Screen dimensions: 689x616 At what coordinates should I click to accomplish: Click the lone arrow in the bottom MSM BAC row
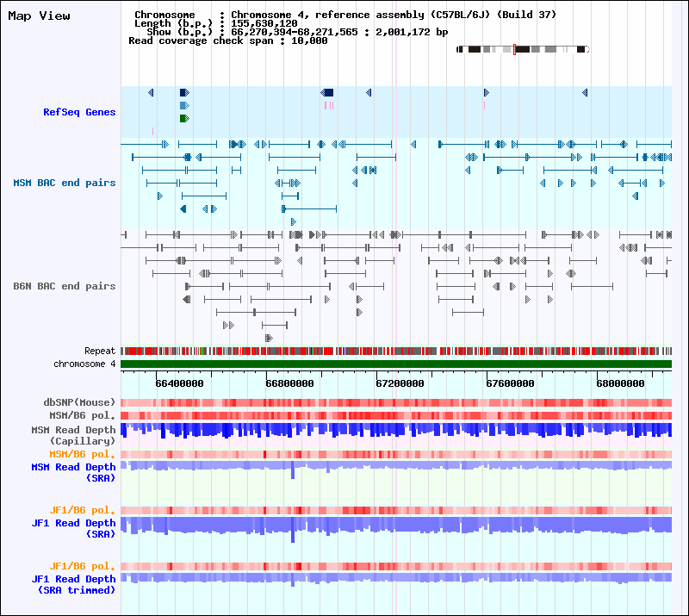click(x=294, y=221)
